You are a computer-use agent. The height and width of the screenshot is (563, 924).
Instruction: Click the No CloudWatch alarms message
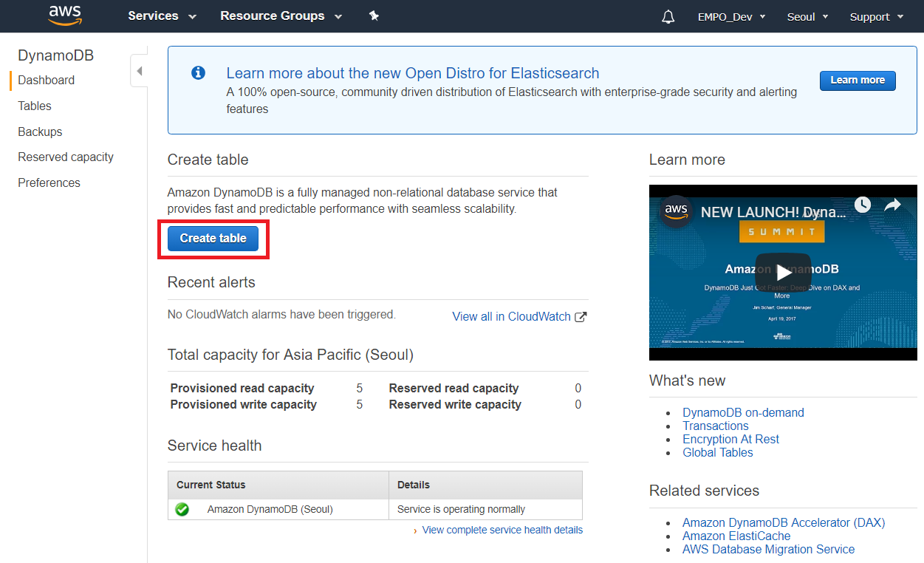[x=281, y=314]
